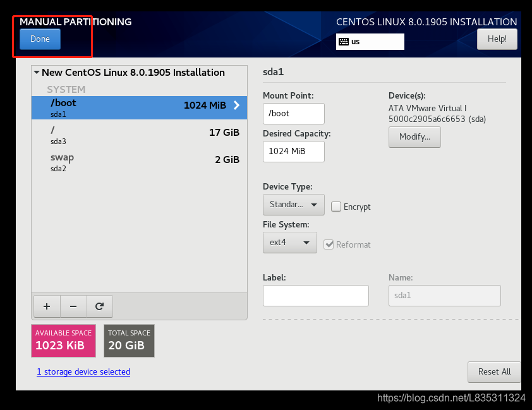Toggle the Reformat checkbox
The image size is (532, 410).
click(x=329, y=244)
